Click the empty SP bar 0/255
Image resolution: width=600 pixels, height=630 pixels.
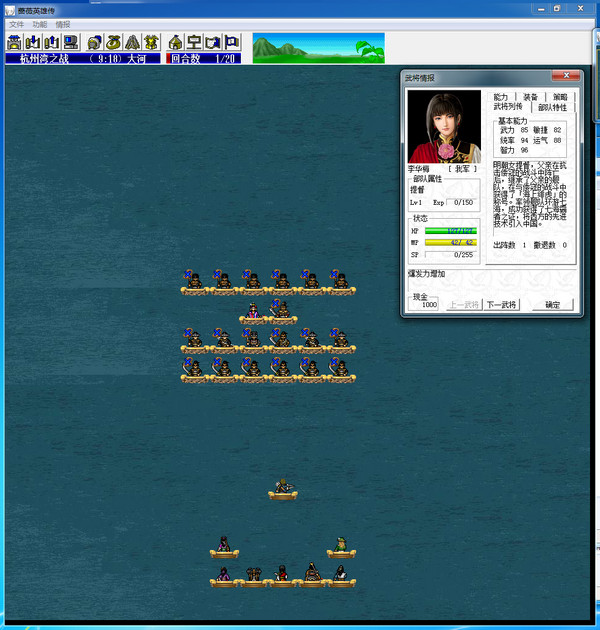tap(451, 255)
